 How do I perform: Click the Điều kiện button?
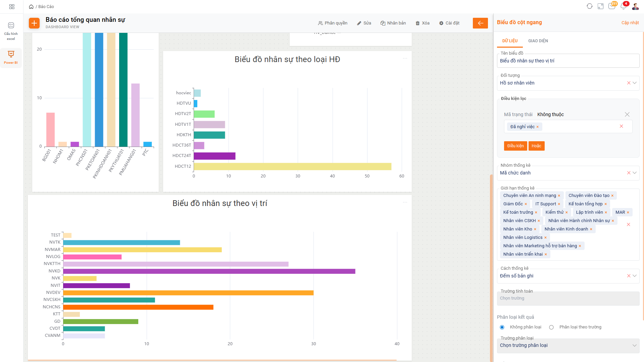[515, 146]
